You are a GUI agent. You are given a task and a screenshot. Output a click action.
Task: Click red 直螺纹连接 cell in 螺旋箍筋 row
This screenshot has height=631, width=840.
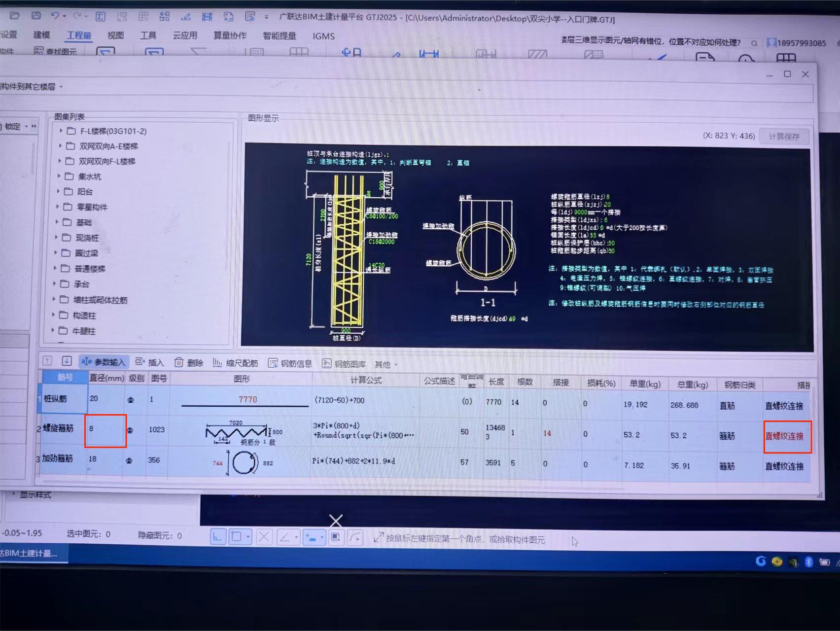click(786, 436)
